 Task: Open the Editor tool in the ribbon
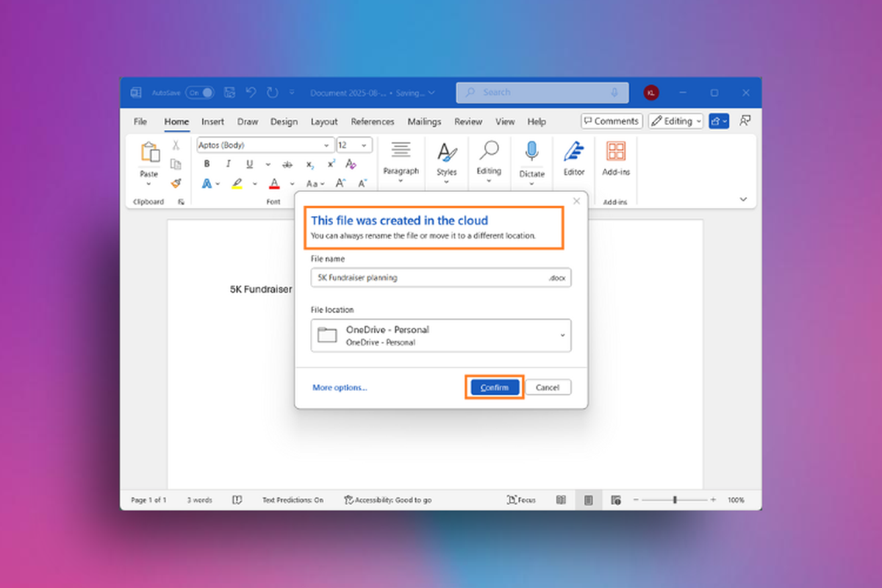tap(573, 158)
